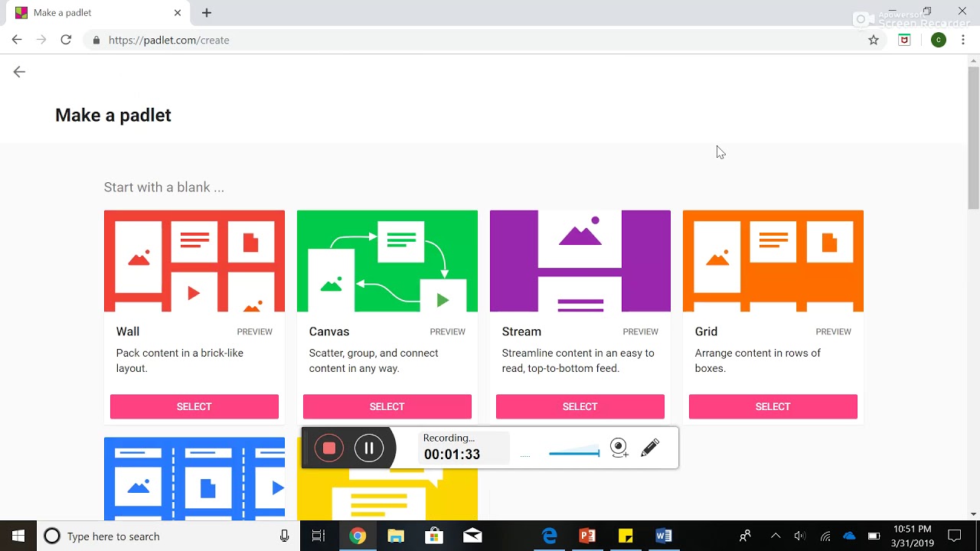Open Sticky Notes from taskbar
980x551 pixels.
click(626, 536)
